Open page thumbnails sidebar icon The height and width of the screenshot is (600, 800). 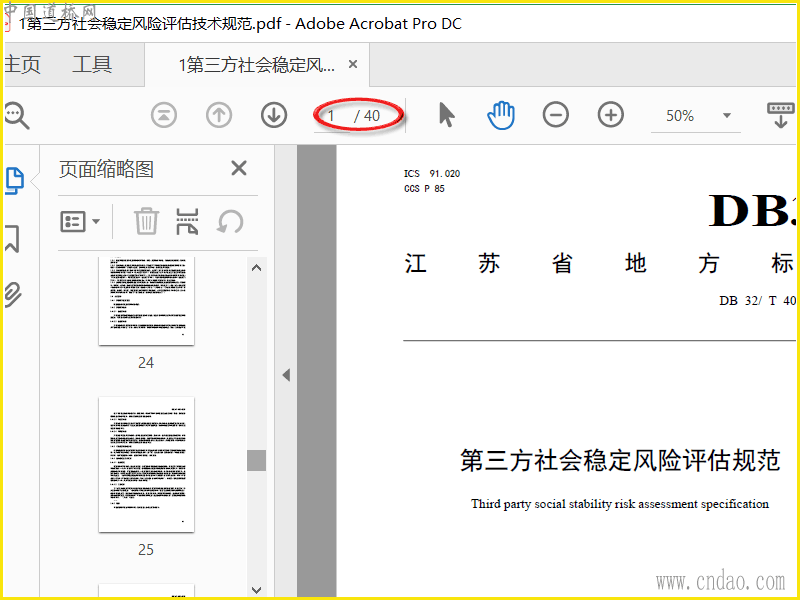click(x=14, y=181)
